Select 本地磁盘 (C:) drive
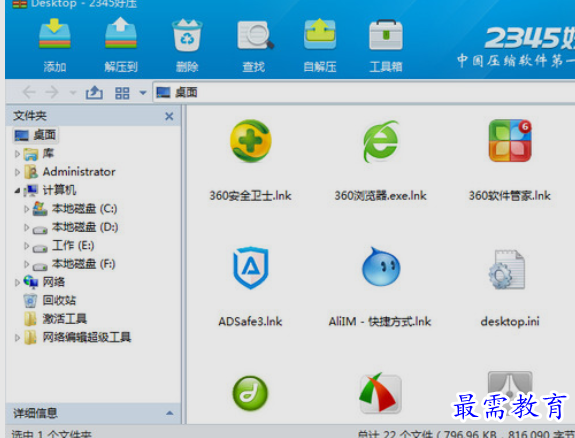The width and height of the screenshot is (575, 438). (75, 209)
